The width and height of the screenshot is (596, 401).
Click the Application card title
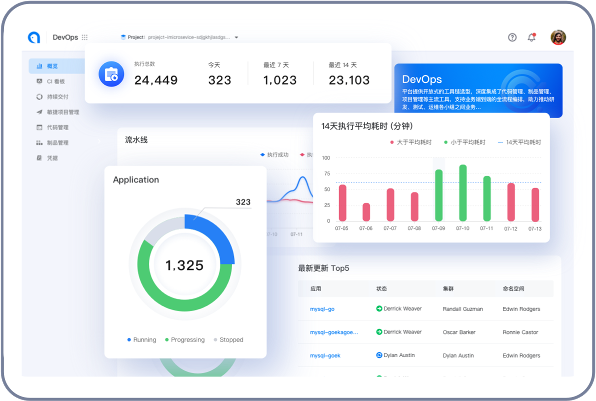point(136,180)
